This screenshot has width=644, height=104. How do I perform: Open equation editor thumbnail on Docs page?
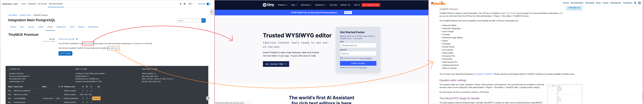coord(565,94)
